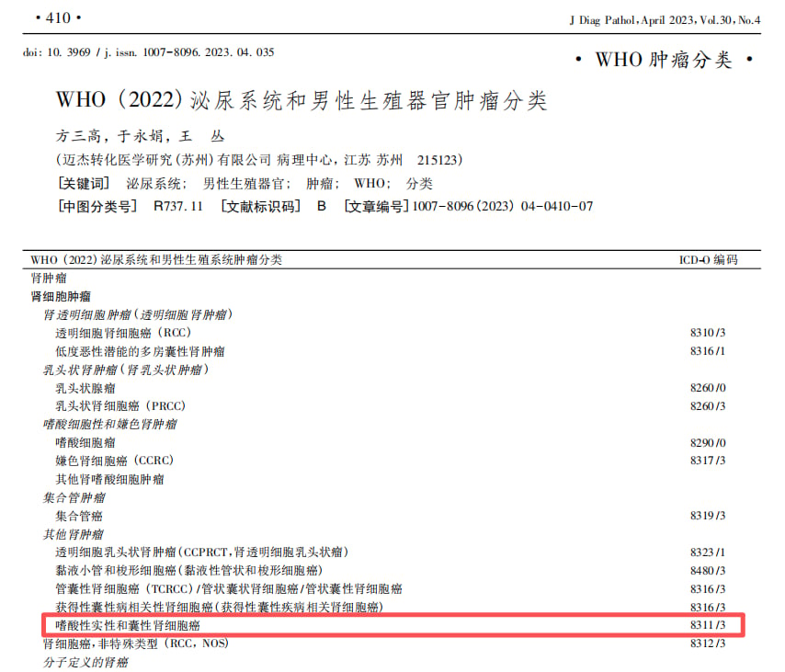Image resolution: width=785 pixels, height=672 pixels.
Task: Click the 其他肾肿瘤 subheading
Action: (x=74, y=534)
